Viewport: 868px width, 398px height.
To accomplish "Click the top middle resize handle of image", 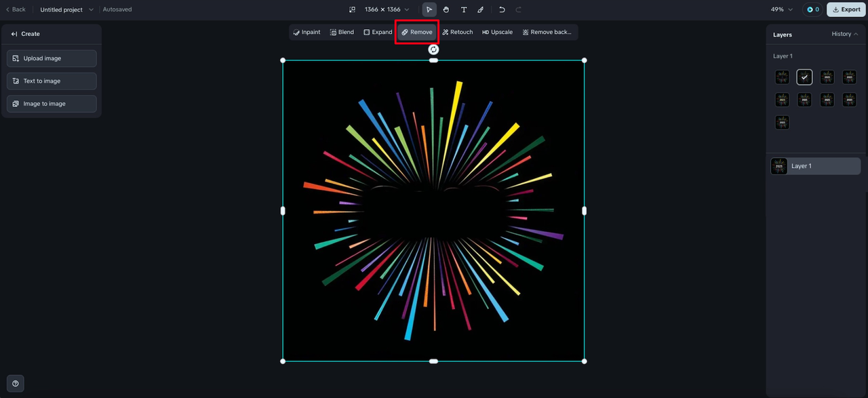I will (x=433, y=60).
